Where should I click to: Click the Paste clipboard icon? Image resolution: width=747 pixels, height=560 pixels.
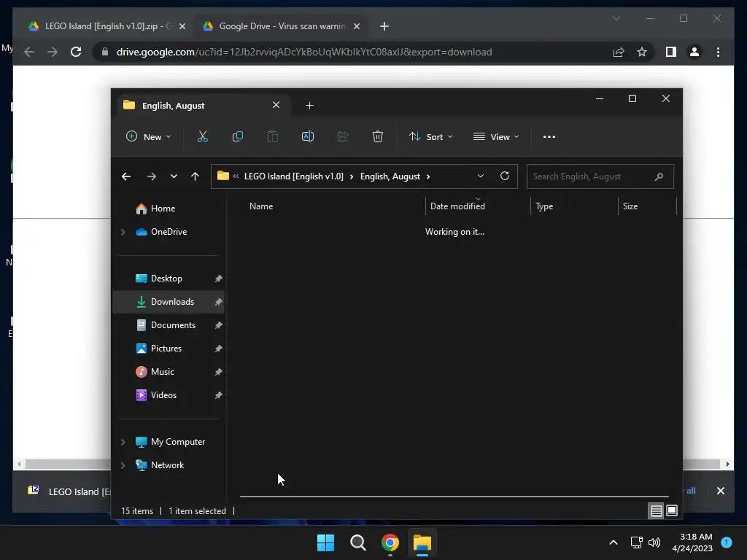(x=273, y=136)
